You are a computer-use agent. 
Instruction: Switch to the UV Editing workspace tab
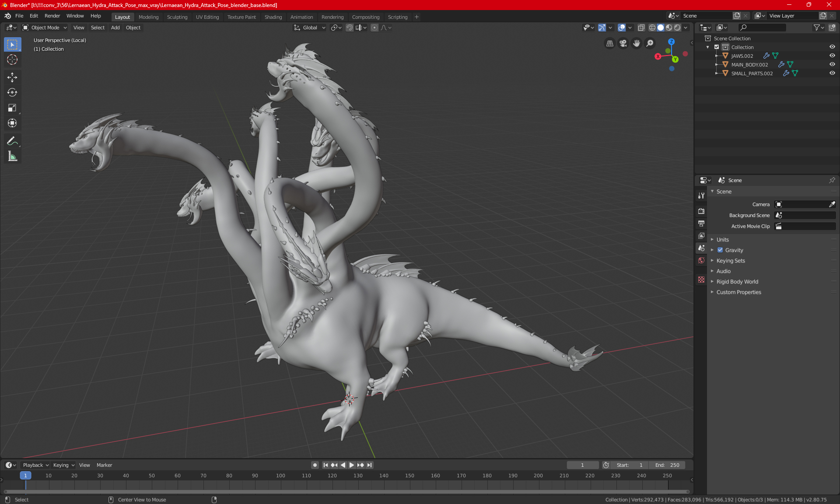point(207,17)
